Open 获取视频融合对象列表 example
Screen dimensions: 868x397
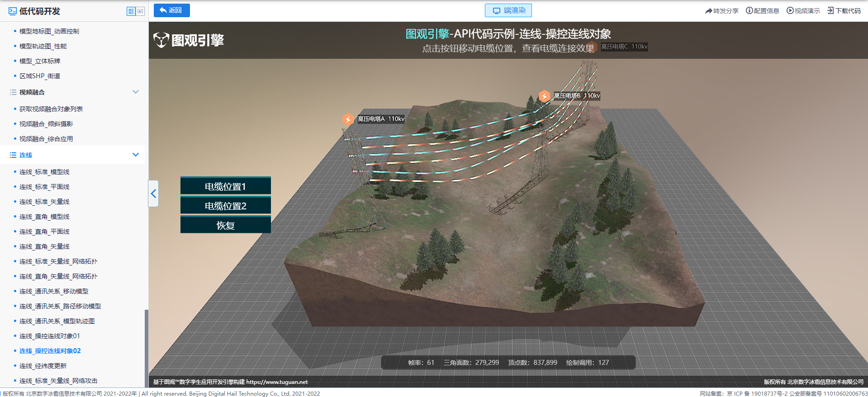51,109
